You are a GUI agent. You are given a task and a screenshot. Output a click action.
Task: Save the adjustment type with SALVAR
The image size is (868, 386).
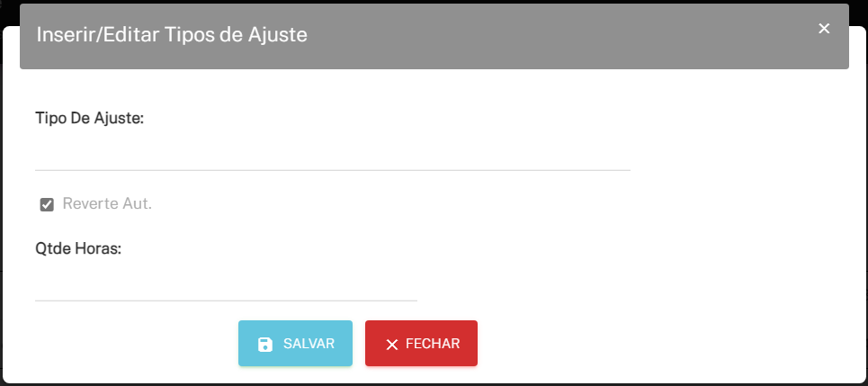(x=295, y=344)
